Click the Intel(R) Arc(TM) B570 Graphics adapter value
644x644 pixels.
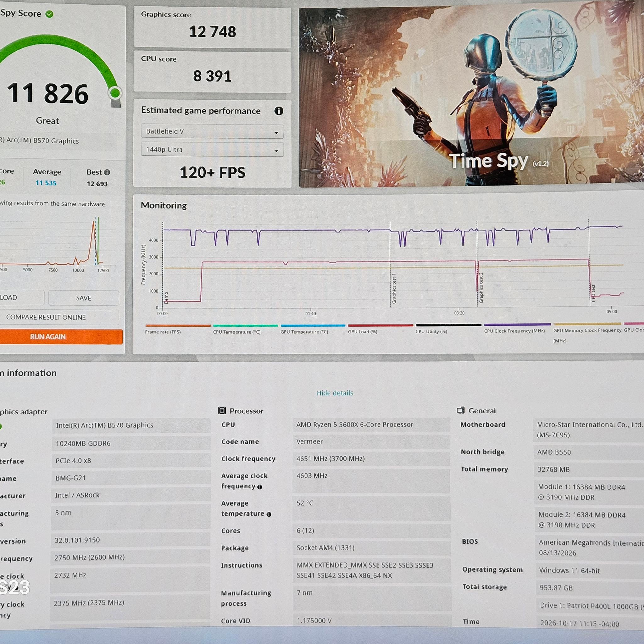[104, 425]
